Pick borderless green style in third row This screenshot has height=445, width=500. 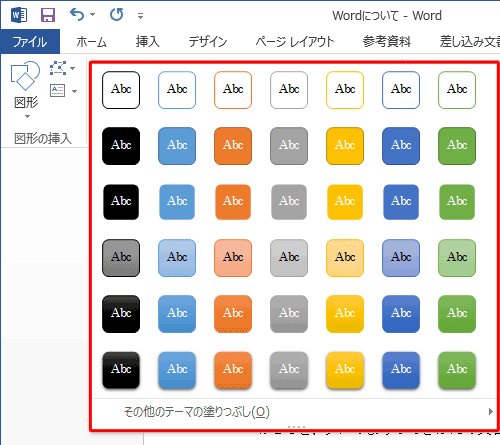coord(457,202)
